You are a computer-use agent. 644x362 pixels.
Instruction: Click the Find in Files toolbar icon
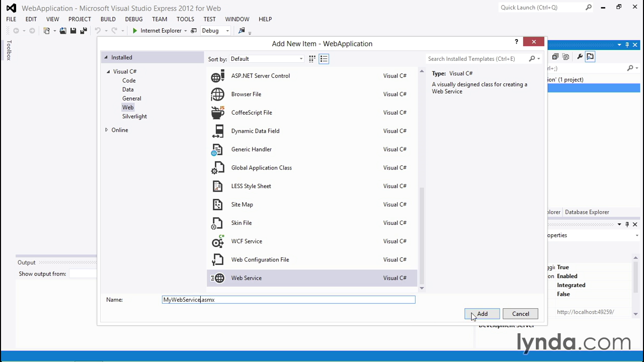pos(242,31)
